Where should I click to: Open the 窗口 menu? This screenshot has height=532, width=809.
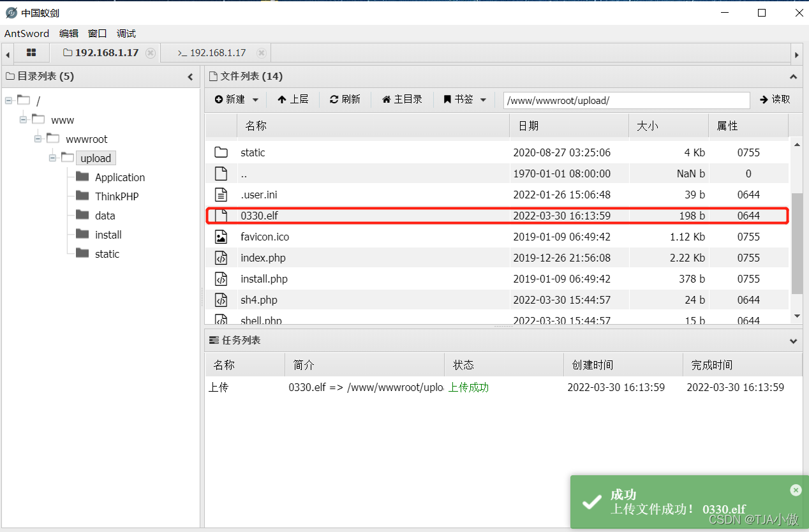(x=98, y=34)
